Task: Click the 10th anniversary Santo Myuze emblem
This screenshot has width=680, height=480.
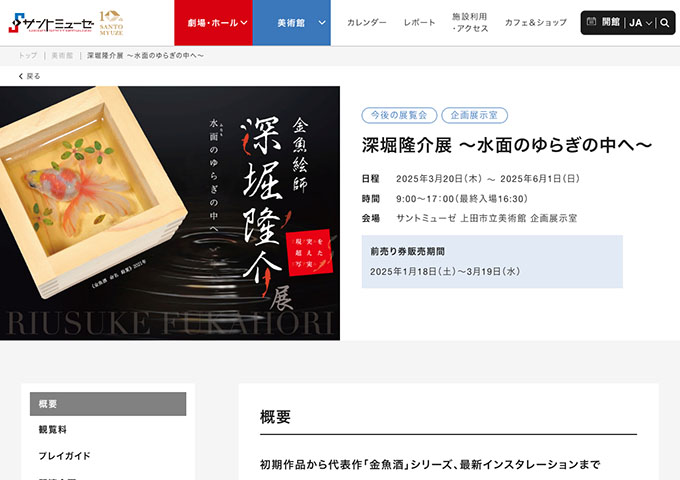Action: (111, 23)
